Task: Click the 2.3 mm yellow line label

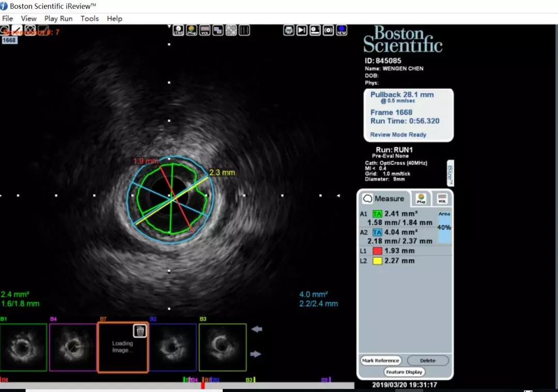Action: click(222, 173)
